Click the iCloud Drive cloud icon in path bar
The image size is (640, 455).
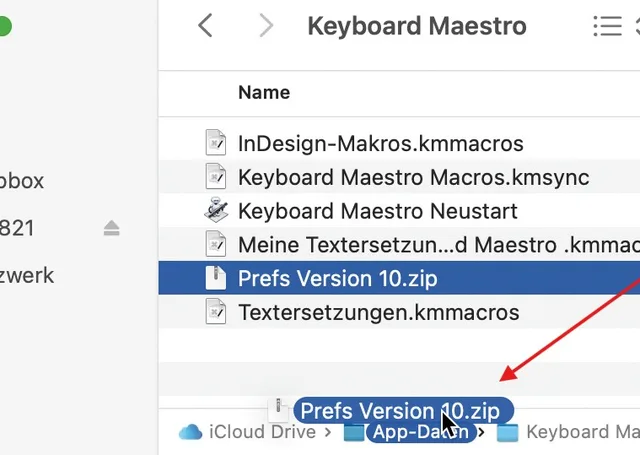(190, 432)
